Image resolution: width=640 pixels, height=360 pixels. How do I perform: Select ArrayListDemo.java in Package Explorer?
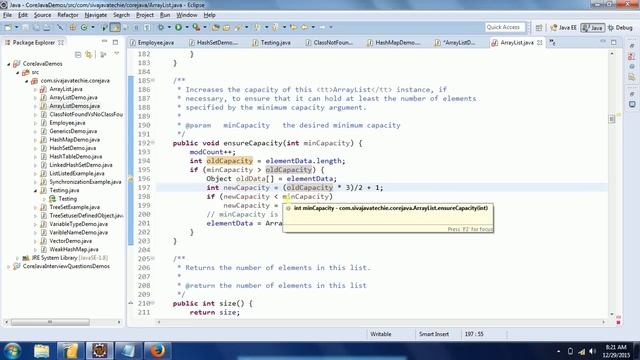pos(73,98)
